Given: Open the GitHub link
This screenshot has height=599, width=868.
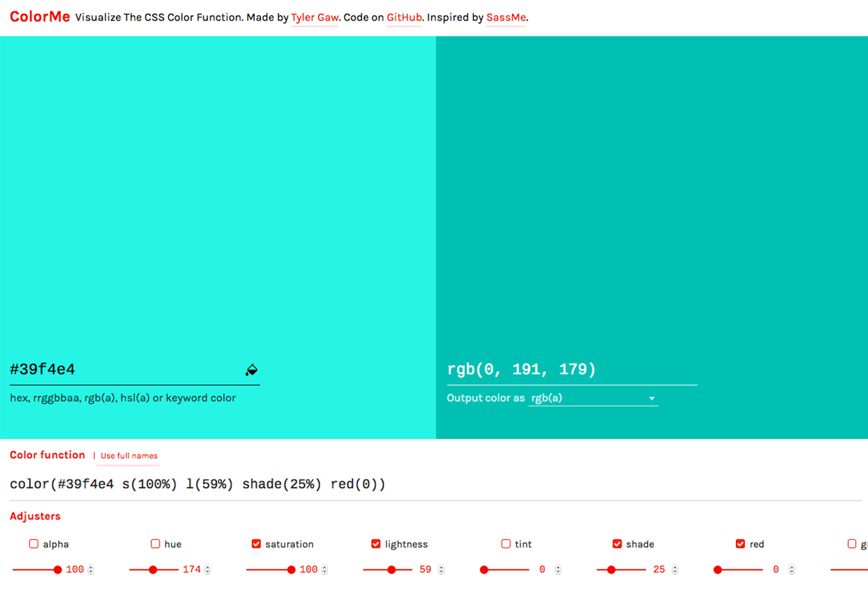Looking at the screenshot, I should coord(404,18).
